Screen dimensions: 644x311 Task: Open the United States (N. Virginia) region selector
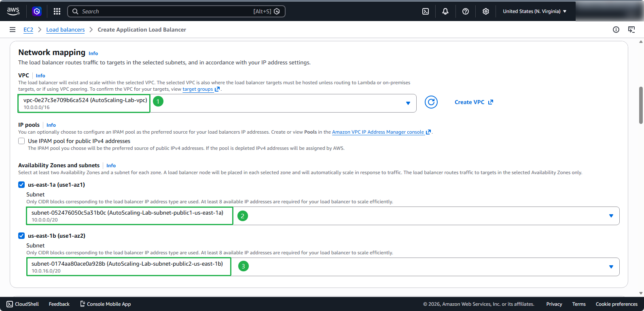point(534,11)
